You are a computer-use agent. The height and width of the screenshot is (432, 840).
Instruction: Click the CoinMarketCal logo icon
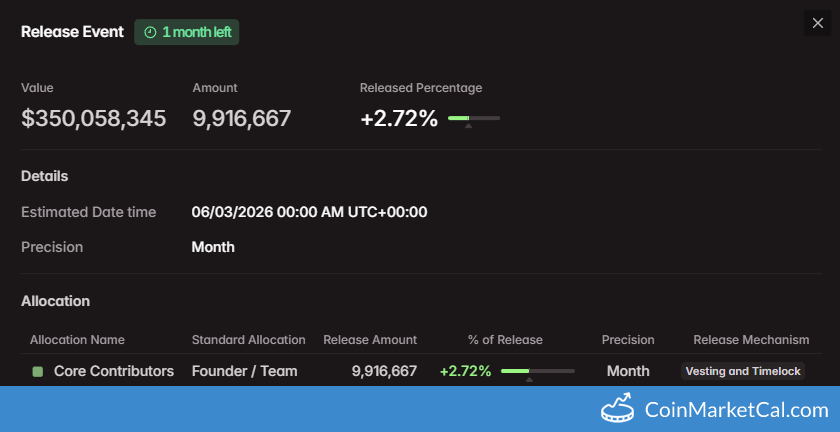coord(618,409)
